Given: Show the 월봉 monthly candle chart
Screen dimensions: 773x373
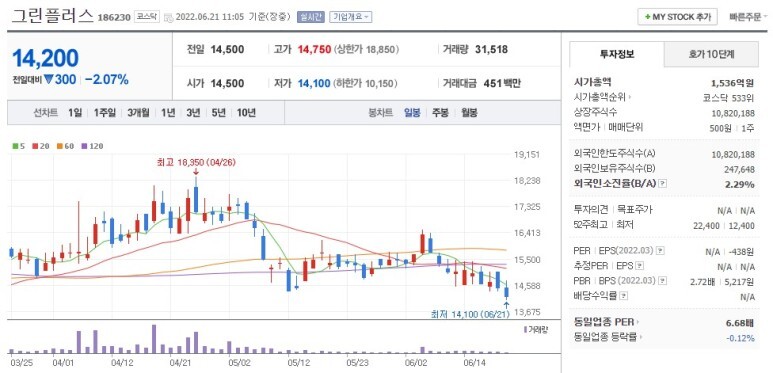Looking at the screenshot, I should coord(469,113).
